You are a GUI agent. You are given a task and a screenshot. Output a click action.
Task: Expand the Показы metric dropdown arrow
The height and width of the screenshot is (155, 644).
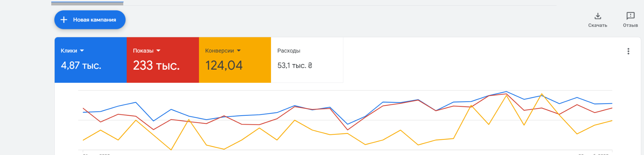158,51
